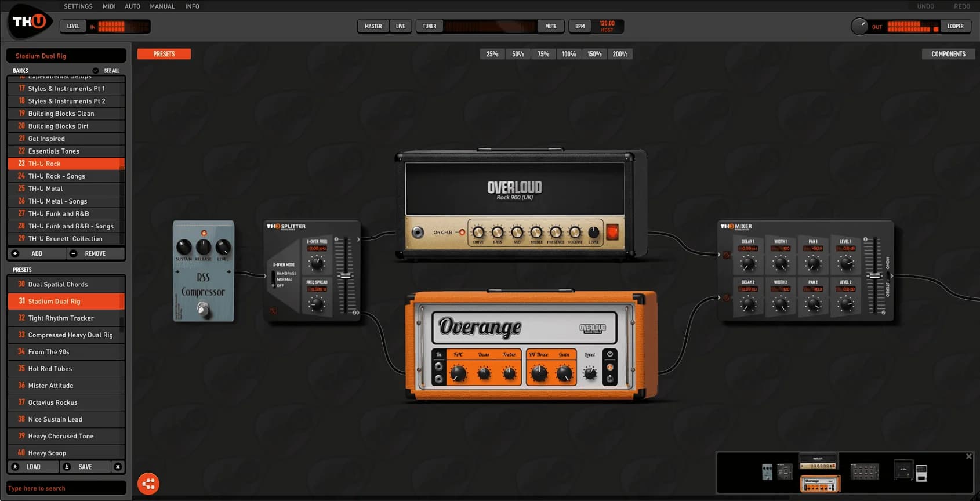Click the Rock 900 PRESENCE knob
Image resolution: width=980 pixels, height=501 pixels.
tap(556, 232)
